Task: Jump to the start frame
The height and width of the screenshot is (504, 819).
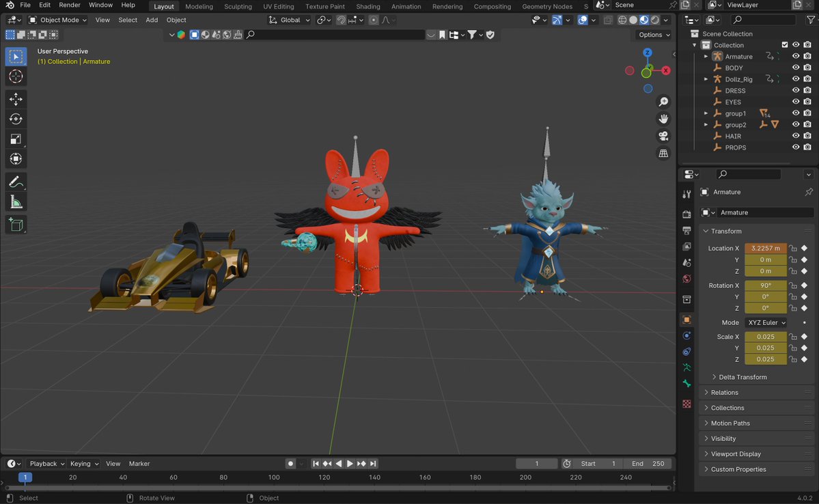Action: click(316, 464)
